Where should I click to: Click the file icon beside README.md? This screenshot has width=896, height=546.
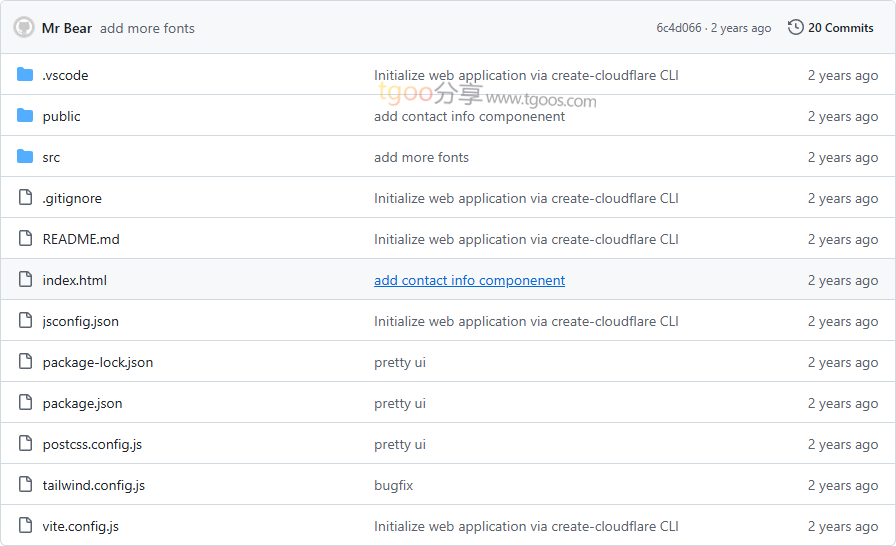pyautogui.click(x=25, y=239)
